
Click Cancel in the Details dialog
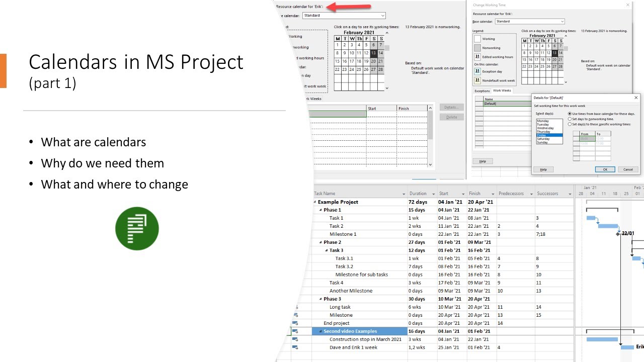(628, 169)
